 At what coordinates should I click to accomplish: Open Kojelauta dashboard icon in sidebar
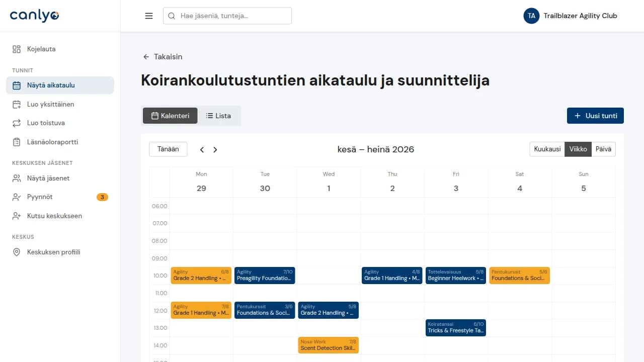17,49
